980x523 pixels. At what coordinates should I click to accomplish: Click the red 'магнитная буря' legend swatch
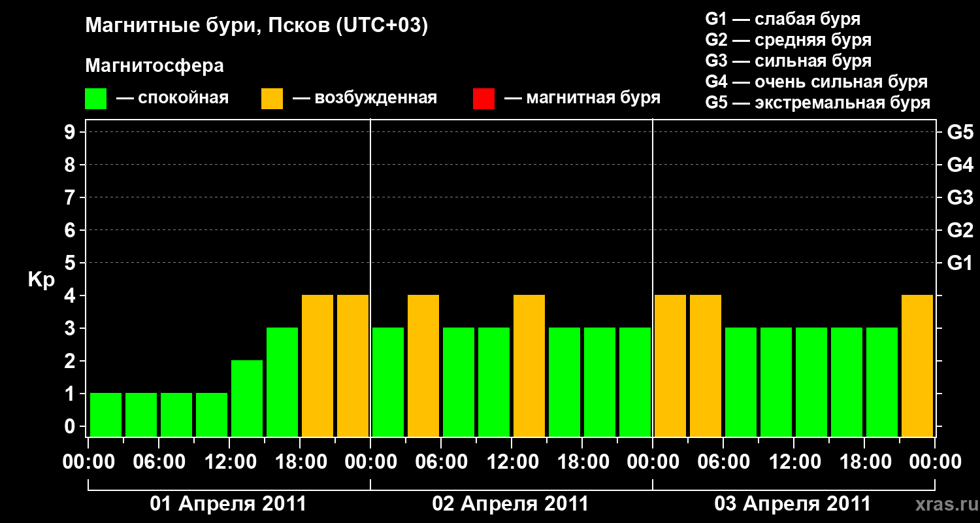pos(483,99)
